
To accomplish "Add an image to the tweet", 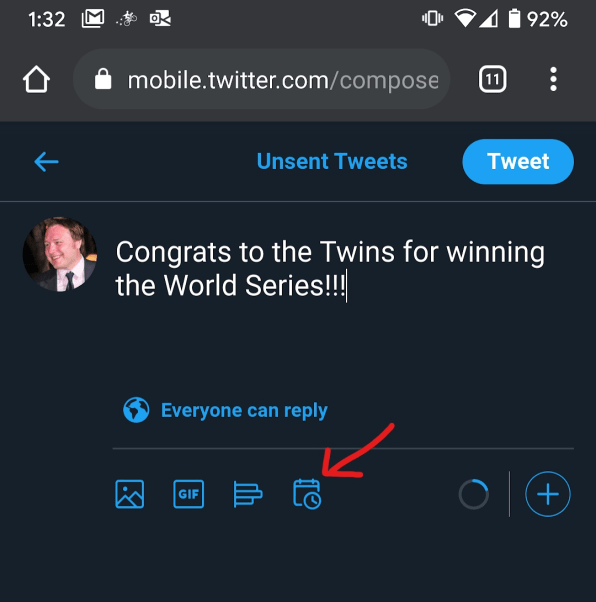I will 130,494.
